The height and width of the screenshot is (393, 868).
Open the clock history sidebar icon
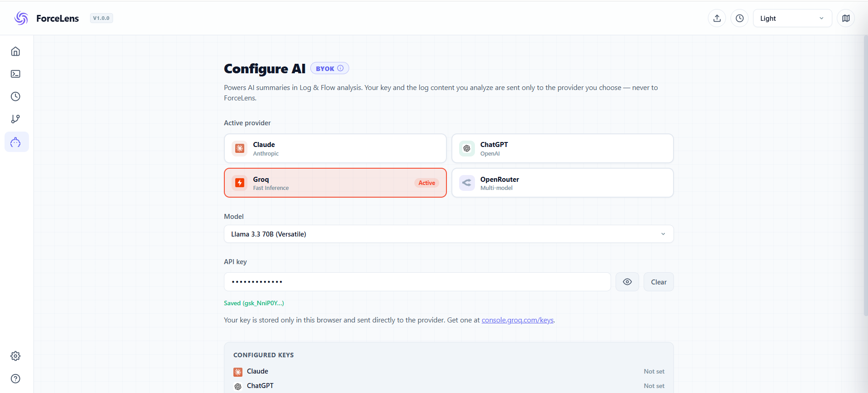pyautogui.click(x=15, y=97)
